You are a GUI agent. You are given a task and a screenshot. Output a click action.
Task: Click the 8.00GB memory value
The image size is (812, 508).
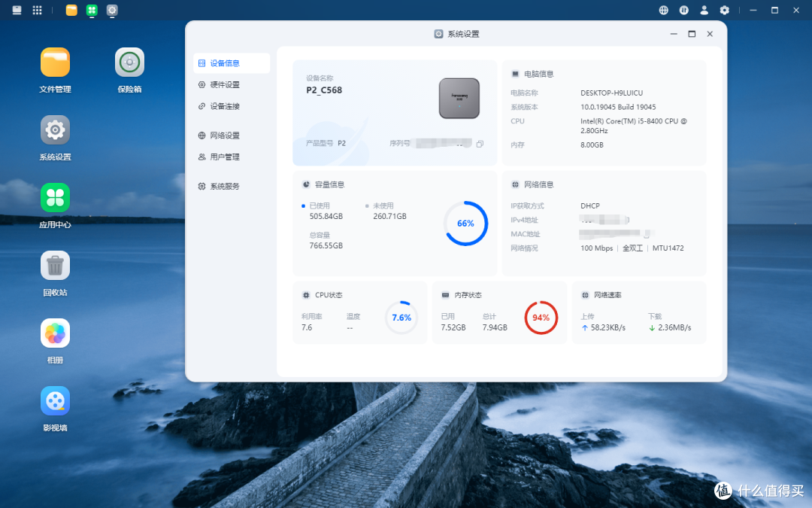[592, 144]
